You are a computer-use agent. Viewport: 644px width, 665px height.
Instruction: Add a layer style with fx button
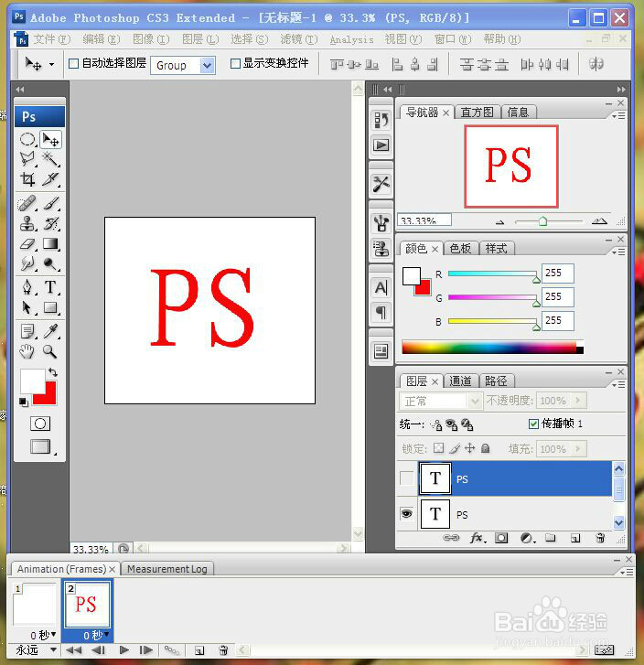477,538
